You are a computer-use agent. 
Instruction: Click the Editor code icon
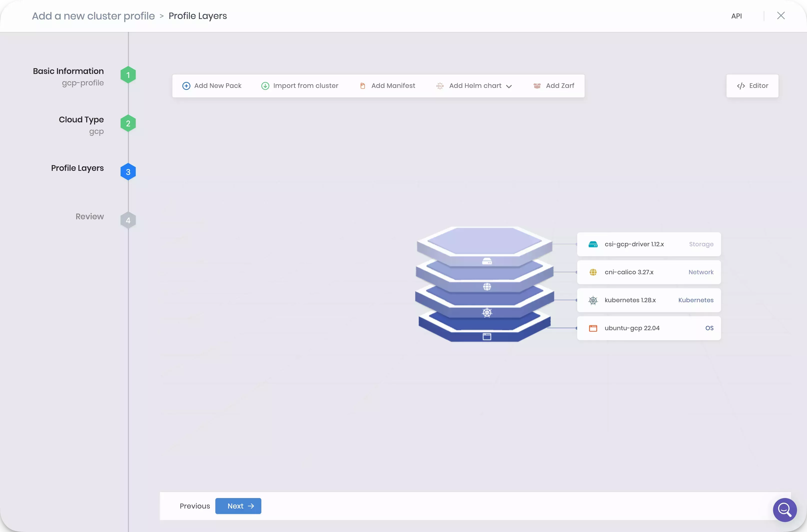(741, 85)
